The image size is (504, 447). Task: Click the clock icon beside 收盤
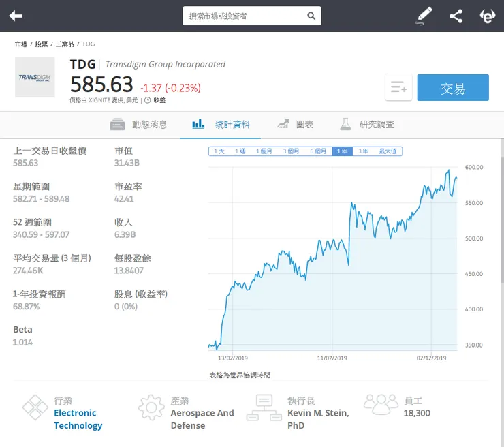pos(148,100)
